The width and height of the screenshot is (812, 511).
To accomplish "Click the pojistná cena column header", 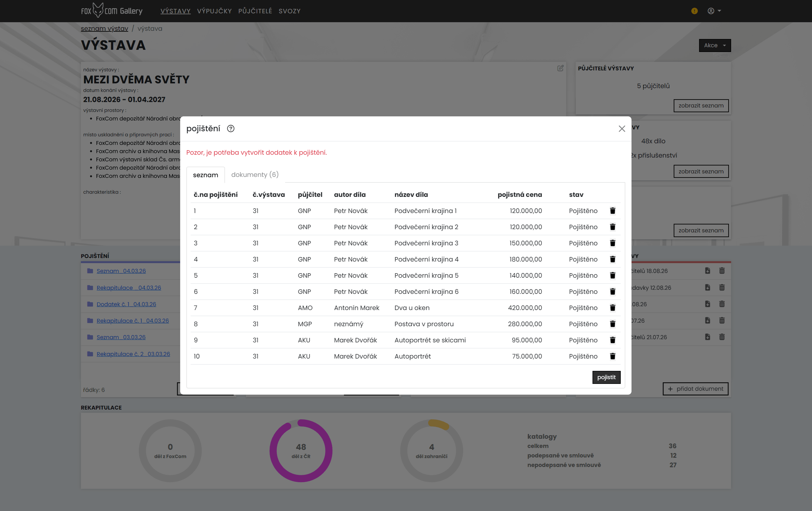I will pos(520,195).
